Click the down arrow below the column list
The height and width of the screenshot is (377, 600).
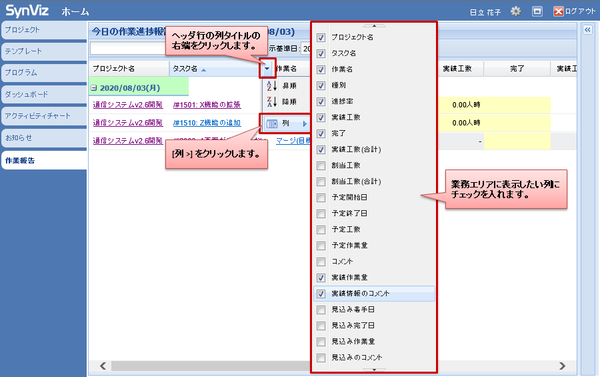click(x=374, y=370)
